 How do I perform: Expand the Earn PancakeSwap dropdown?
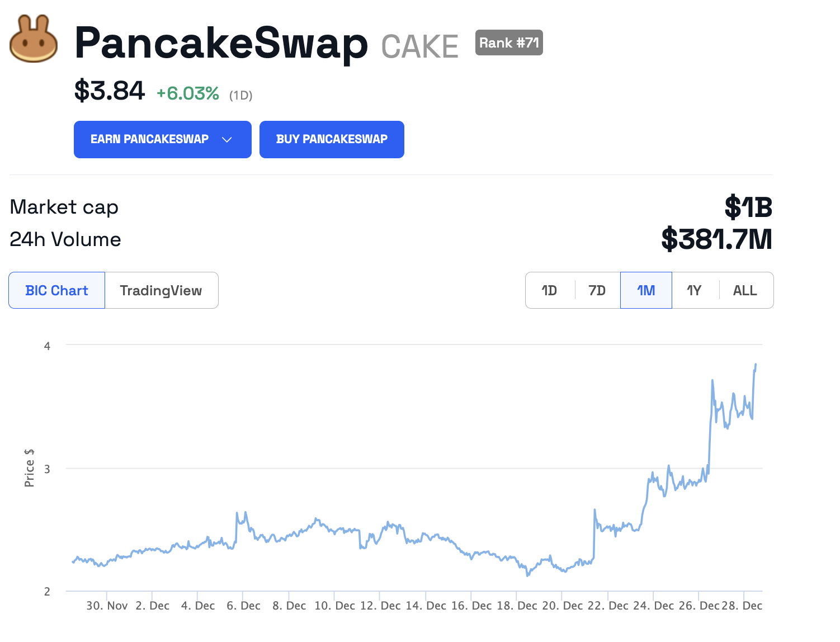(162, 139)
